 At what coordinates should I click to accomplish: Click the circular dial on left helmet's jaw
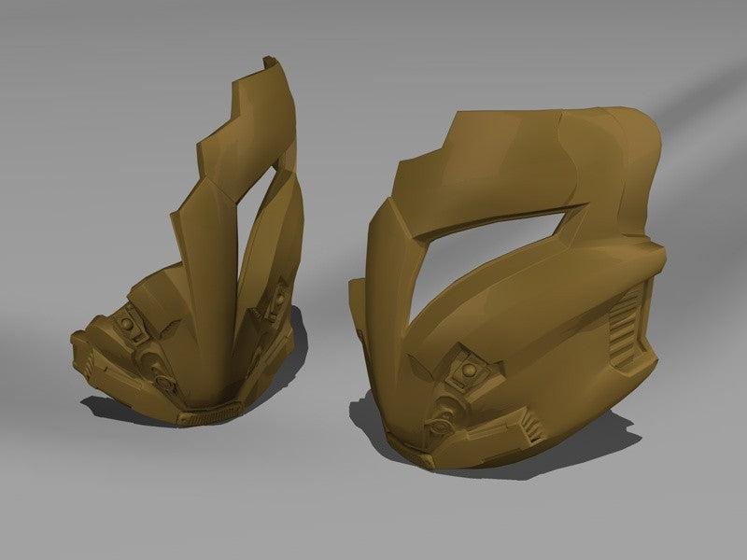point(166,382)
